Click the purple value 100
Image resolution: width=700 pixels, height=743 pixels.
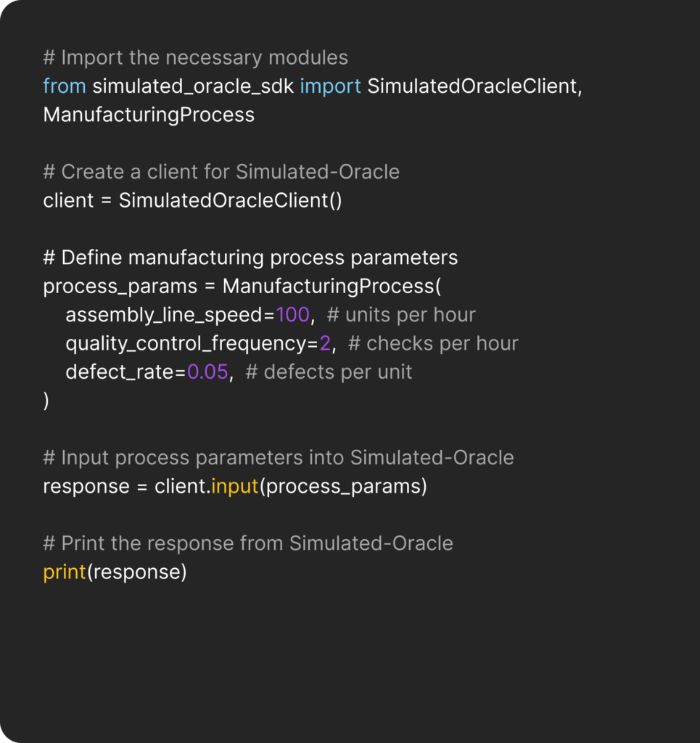292,315
